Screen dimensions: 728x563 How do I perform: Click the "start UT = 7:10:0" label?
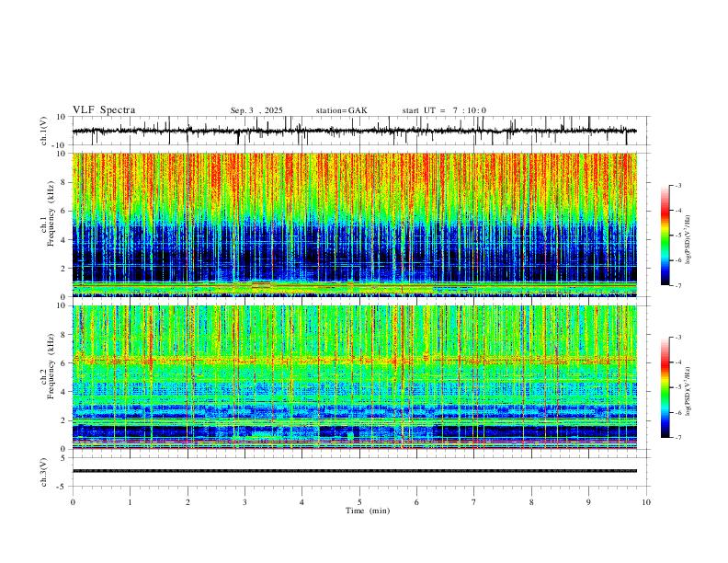pyautogui.click(x=444, y=110)
